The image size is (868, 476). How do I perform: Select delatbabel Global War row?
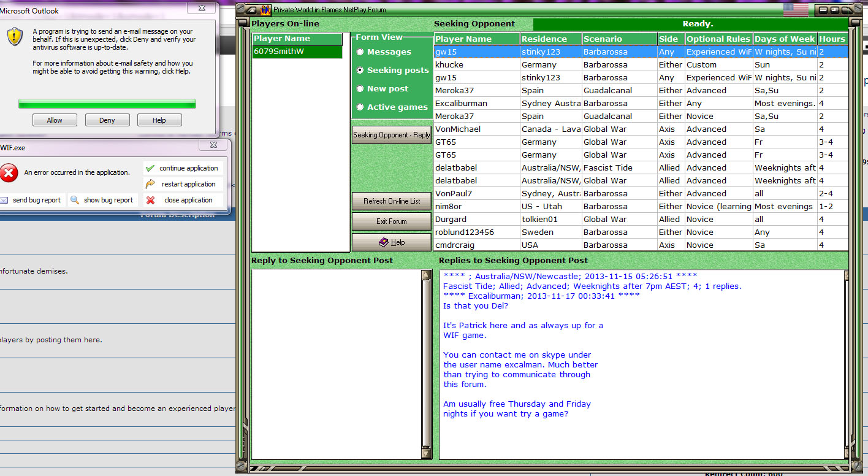pyautogui.click(x=641, y=181)
